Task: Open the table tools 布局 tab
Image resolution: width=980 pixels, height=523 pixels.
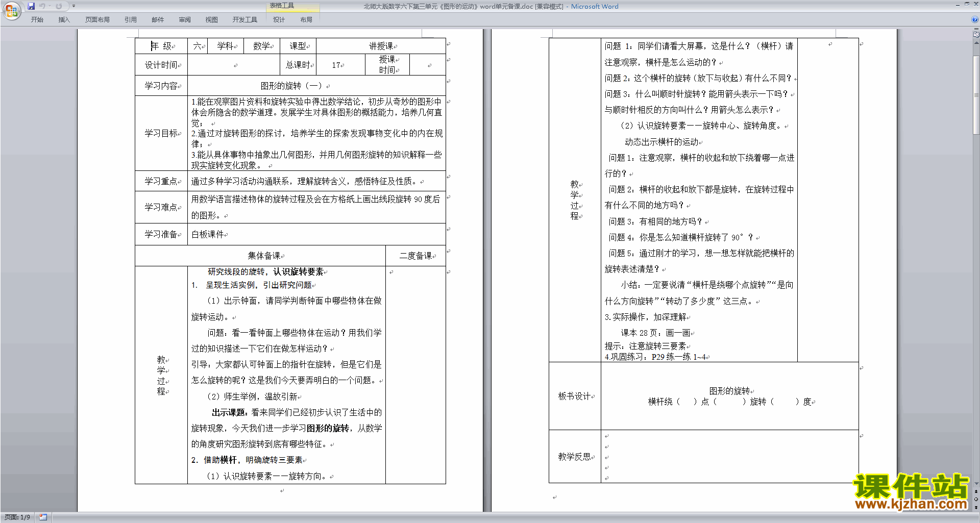Action: pyautogui.click(x=306, y=20)
